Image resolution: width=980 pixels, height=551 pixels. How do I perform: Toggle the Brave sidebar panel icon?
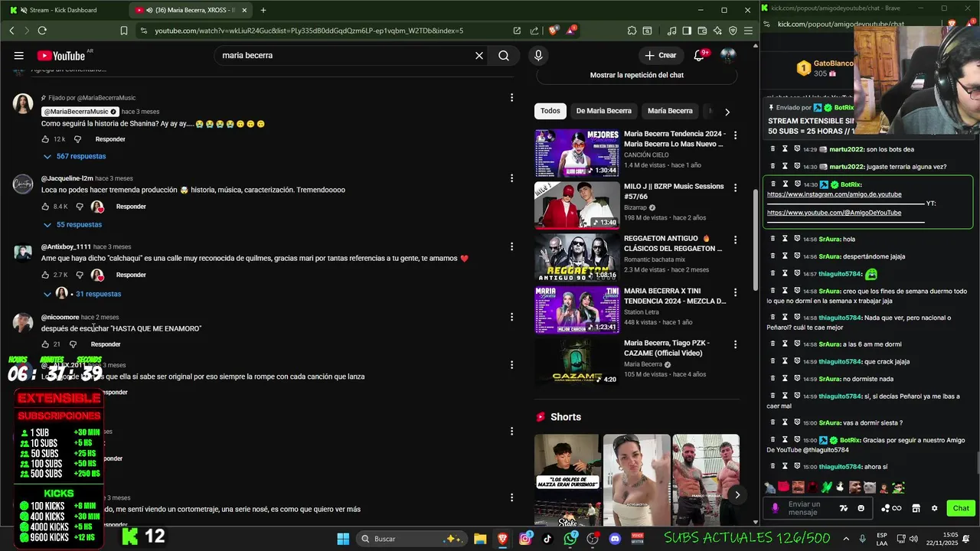[x=687, y=31]
